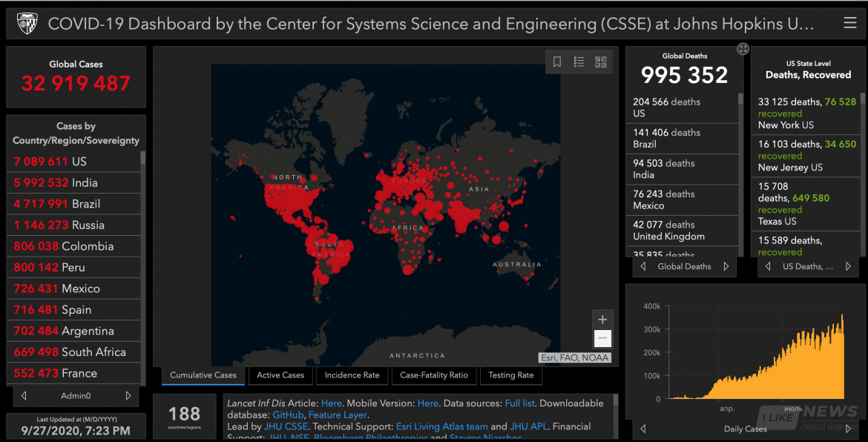Switch to the Active Cases tab
The height and width of the screenshot is (442, 868).
pyautogui.click(x=280, y=375)
